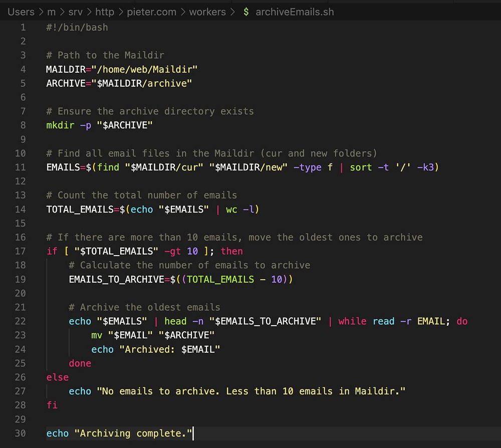
Task: Open the http breadcrumb folder
Action: coord(105,12)
